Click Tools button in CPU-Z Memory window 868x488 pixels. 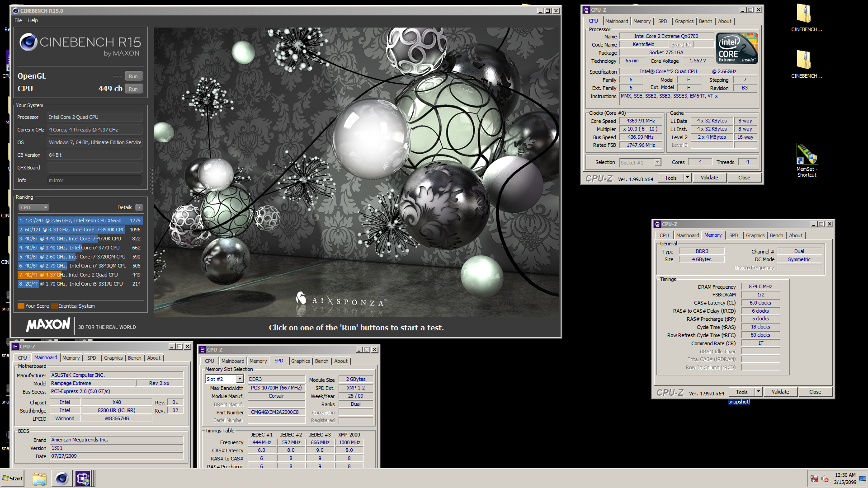742,392
